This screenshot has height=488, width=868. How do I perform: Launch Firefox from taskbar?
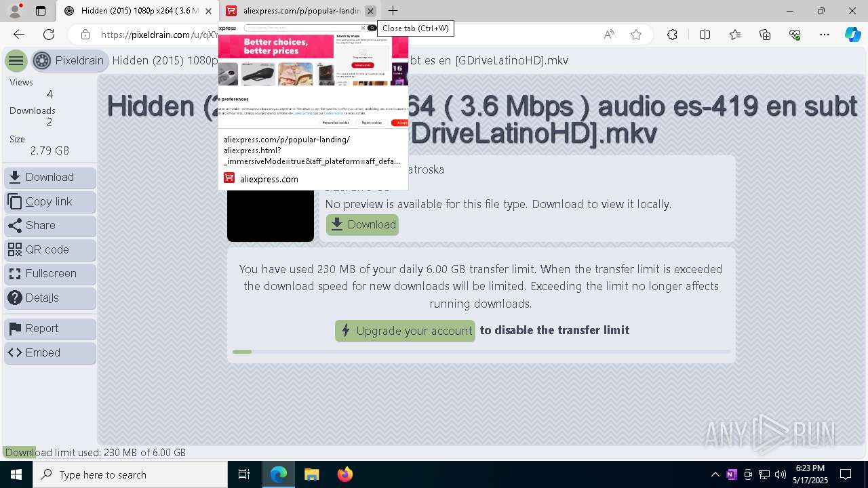pos(344,474)
